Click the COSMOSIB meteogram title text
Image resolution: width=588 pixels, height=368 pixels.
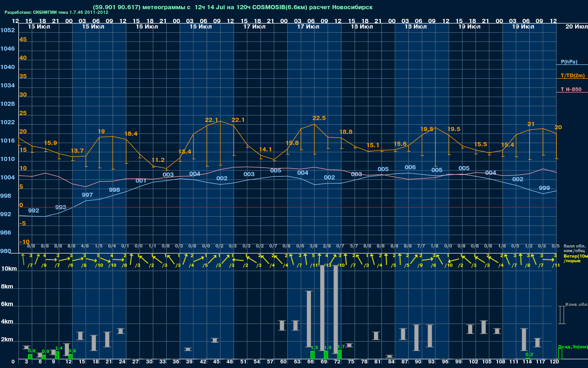tap(233, 7)
